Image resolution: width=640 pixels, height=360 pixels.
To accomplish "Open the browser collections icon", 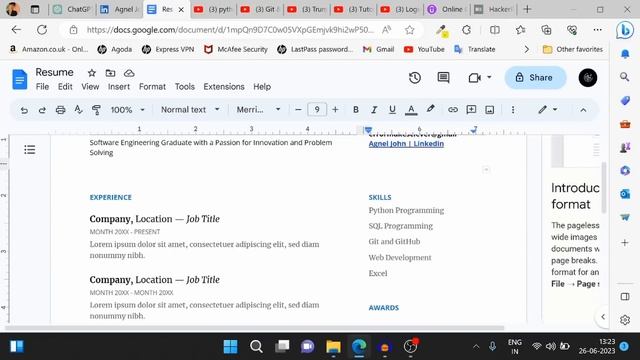I will pos(546,30).
